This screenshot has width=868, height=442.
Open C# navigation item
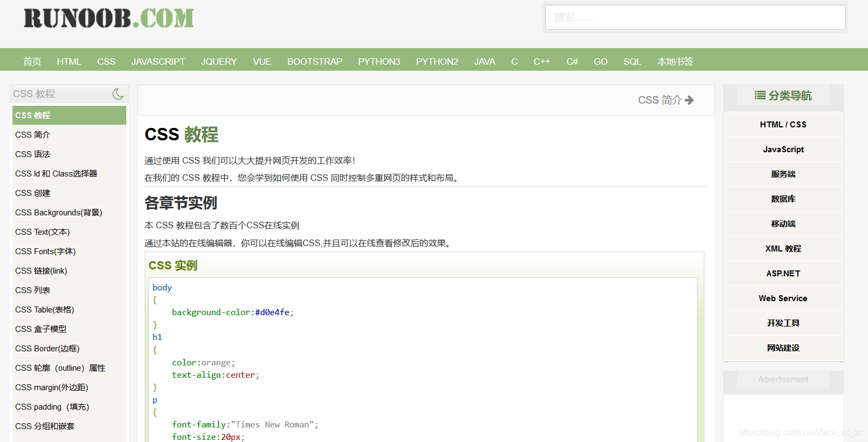(x=572, y=62)
